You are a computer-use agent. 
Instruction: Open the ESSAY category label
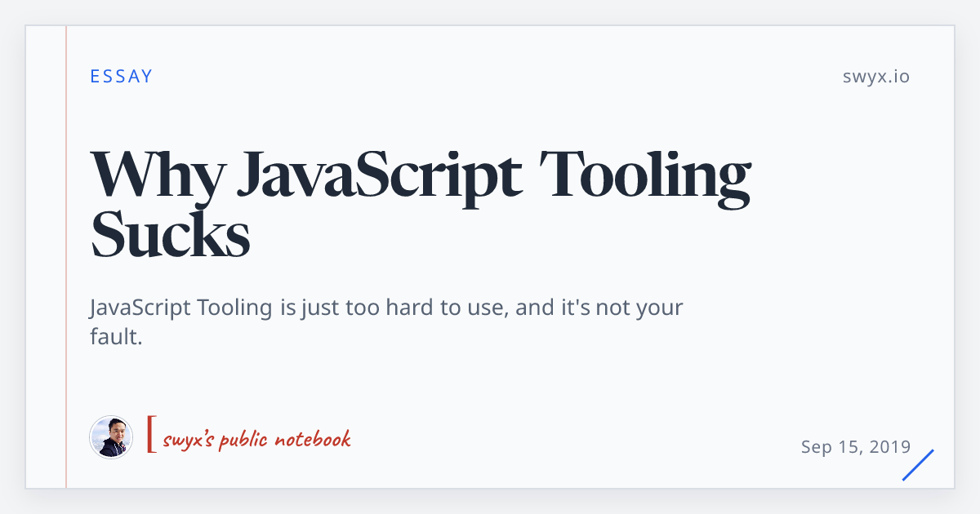[x=122, y=77]
